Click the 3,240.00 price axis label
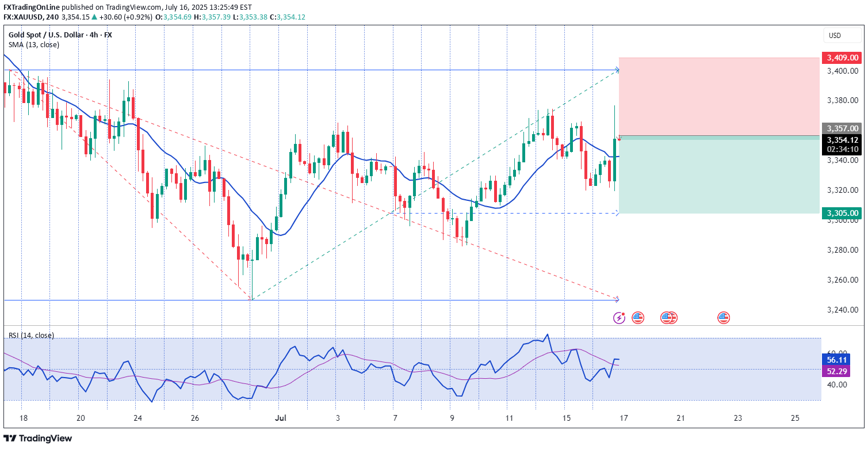The width and height of the screenshot is (868, 449). pyautogui.click(x=843, y=310)
